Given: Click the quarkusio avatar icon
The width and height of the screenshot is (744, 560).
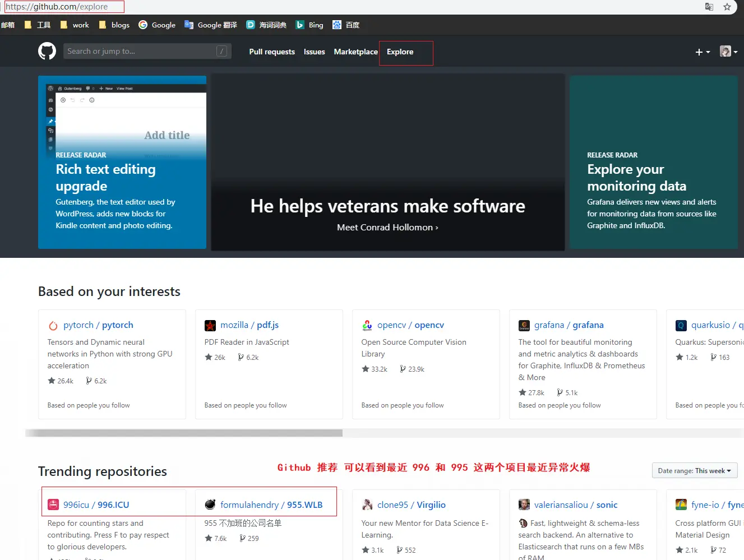Looking at the screenshot, I should coord(681,325).
